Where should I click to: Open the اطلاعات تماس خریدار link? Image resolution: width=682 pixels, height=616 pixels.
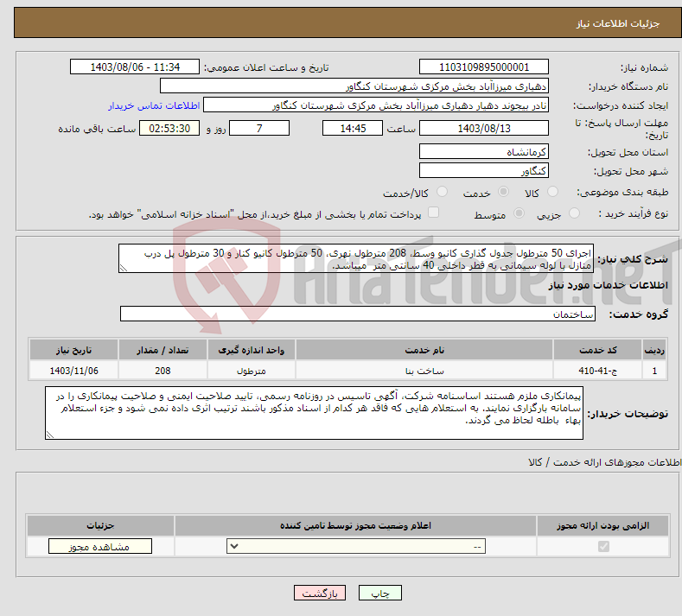pyautogui.click(x=154, y=105)
